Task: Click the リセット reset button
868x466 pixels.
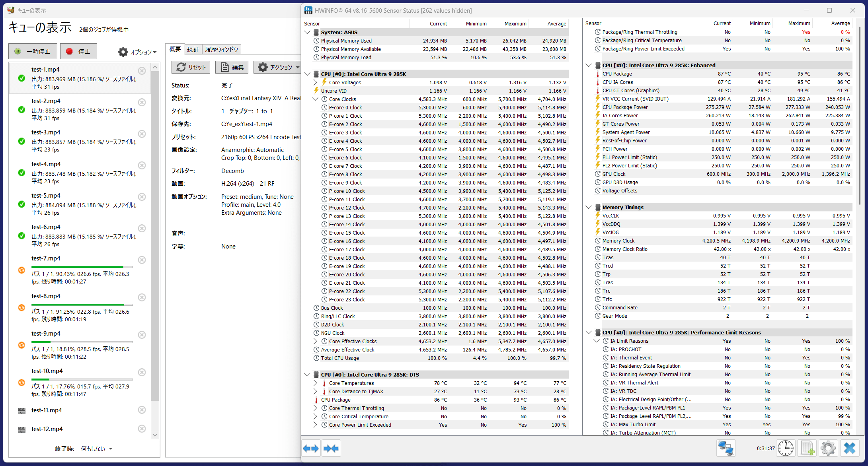Action: click(x=191, y=67)
